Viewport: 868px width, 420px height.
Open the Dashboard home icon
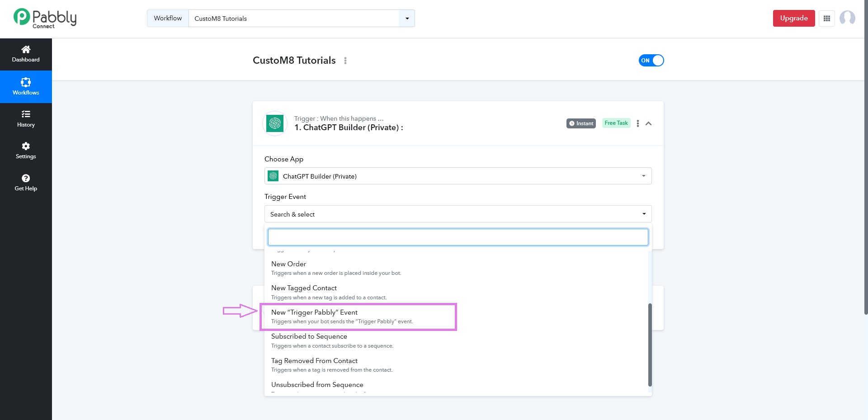pos(26,49)
